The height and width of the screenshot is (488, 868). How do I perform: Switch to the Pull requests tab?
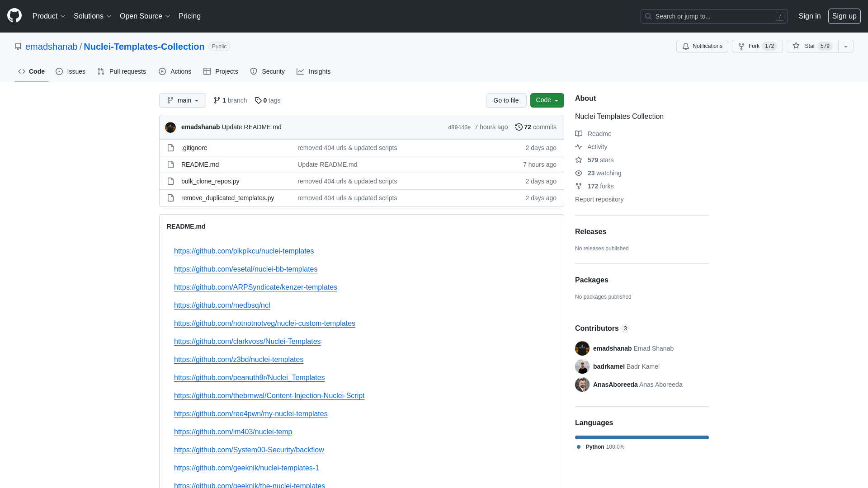pos(122,71)
